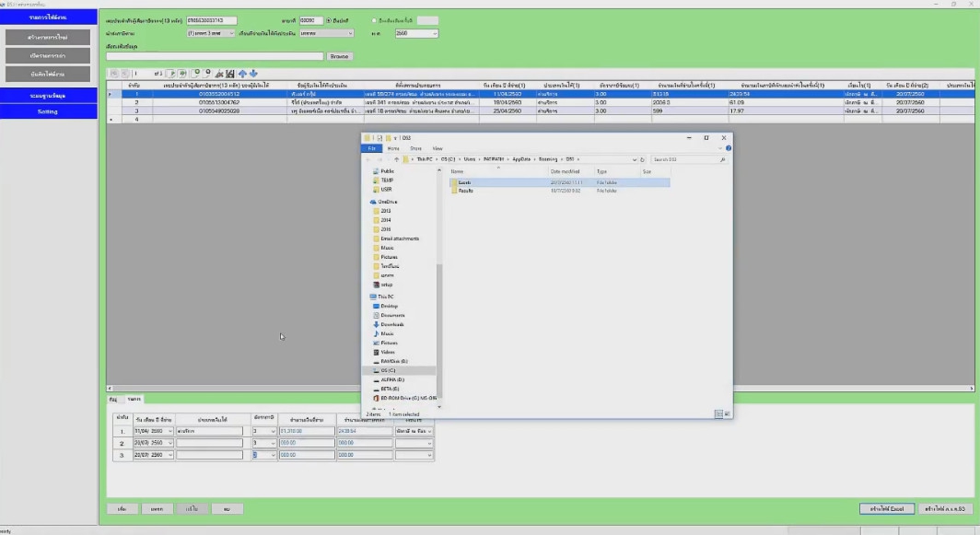Click the blue down-arrow icon in grid toolbar

pyautogui.click(x=253, y=74)
